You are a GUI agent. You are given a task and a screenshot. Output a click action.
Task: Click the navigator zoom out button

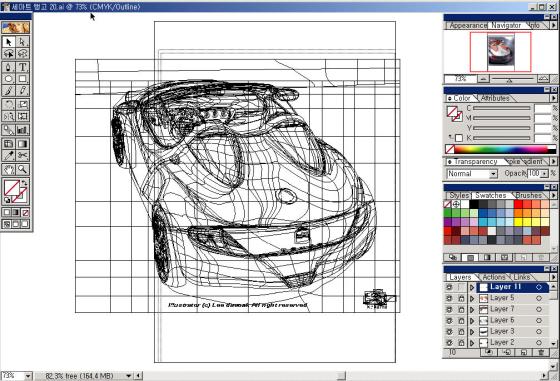pyautogui.click(x=484, y=79)
